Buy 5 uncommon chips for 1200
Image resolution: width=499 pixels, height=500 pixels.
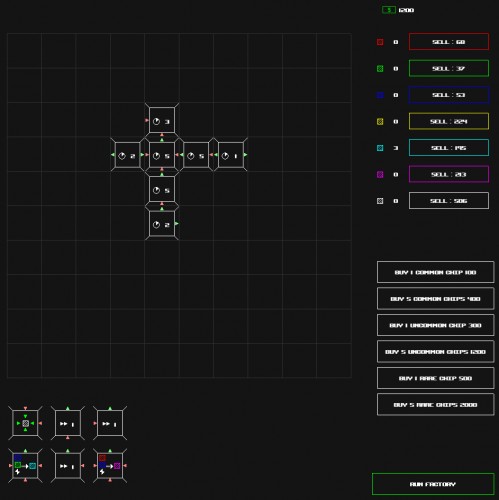[435, 352]
